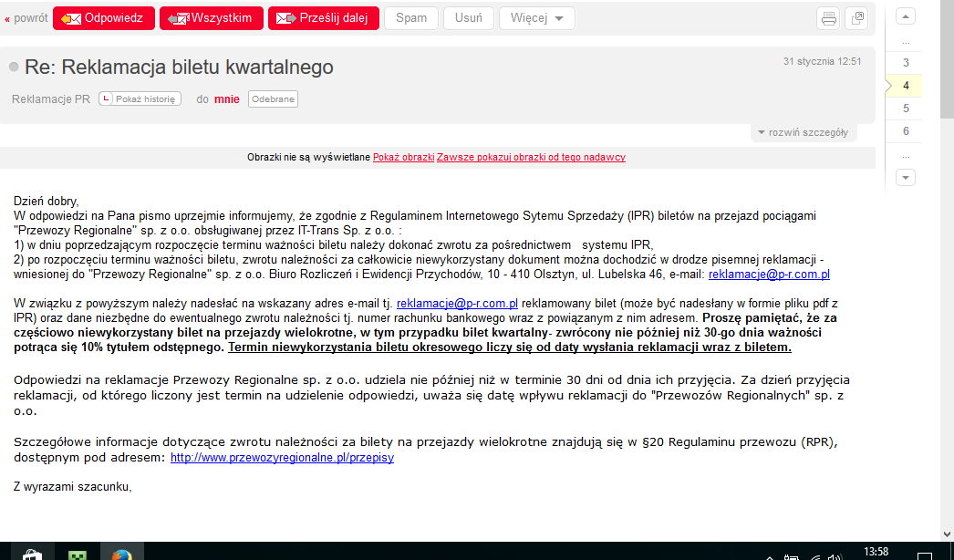Jump to message 3 in thread navigator
The height and width of the screenshot is (560, 954).
point(906,63)
